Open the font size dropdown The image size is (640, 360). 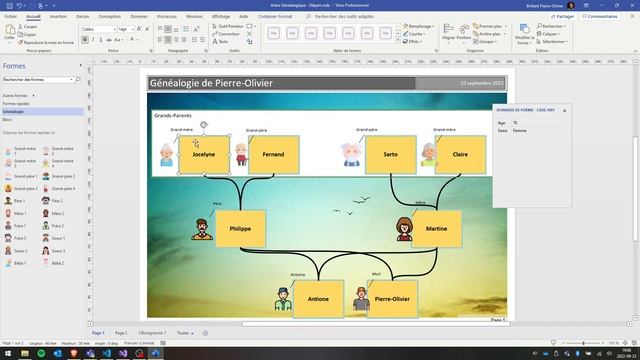pyautogui.click(x=132, y=29)
